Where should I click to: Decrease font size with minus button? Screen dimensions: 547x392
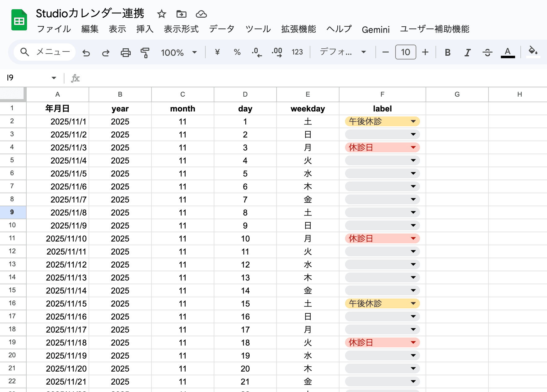[385, 52]
